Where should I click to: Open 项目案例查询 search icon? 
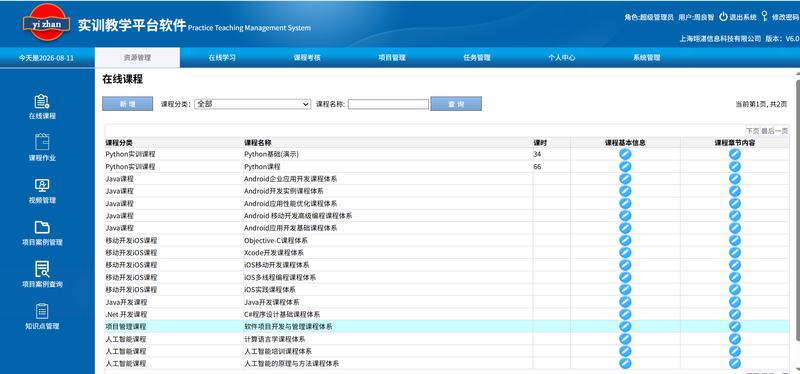(x=42, y=269)
